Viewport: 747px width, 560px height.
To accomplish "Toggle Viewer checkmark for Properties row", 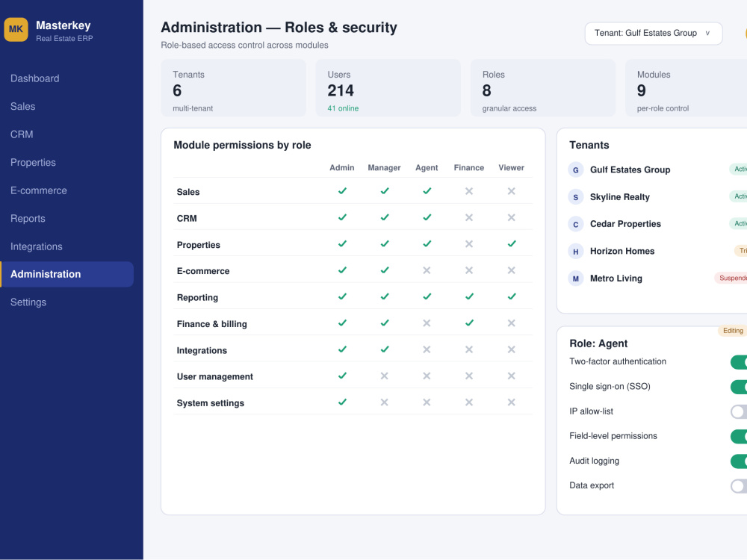I will 512,244.
